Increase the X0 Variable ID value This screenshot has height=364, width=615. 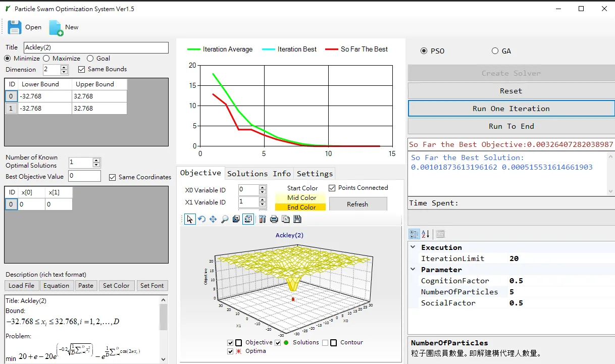click(x=262, y=187)
